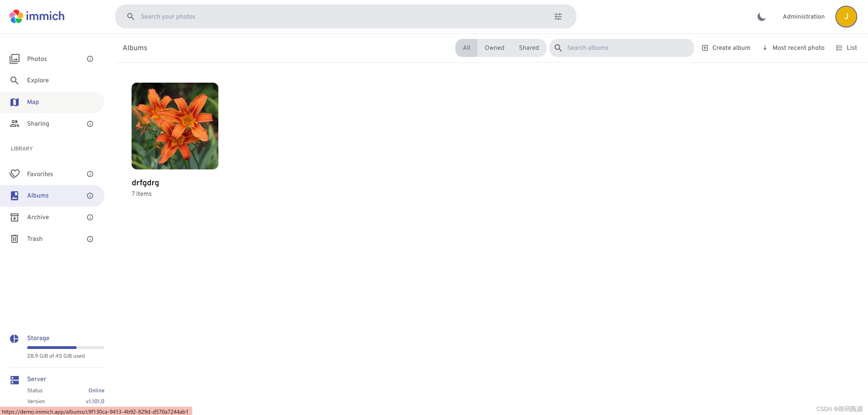The image size is (868, 415).
Task: Open user avatar J menu
Action: pyautogui.click(x=846, y=17)
